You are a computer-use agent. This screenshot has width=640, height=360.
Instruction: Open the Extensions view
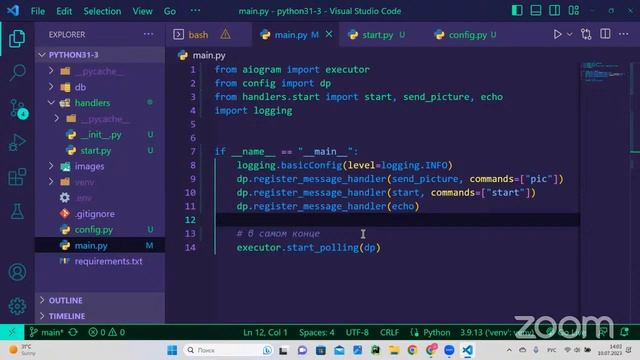[x=17, y=177]
